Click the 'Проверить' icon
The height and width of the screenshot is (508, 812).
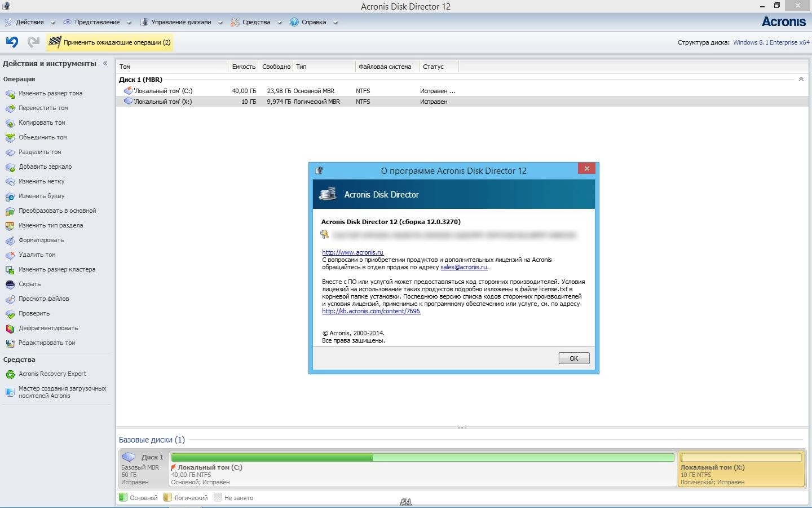click(10, 314)
